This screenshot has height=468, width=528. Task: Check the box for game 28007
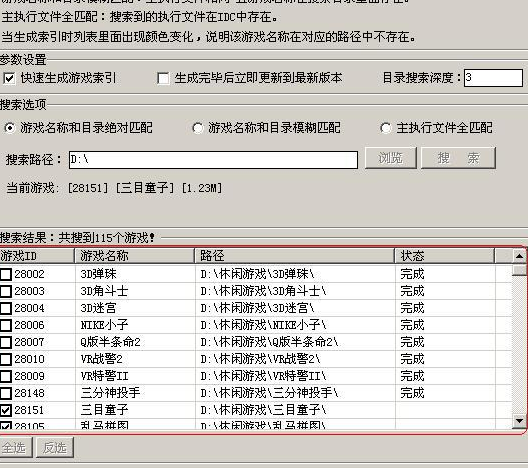click(x=6, y=342)
